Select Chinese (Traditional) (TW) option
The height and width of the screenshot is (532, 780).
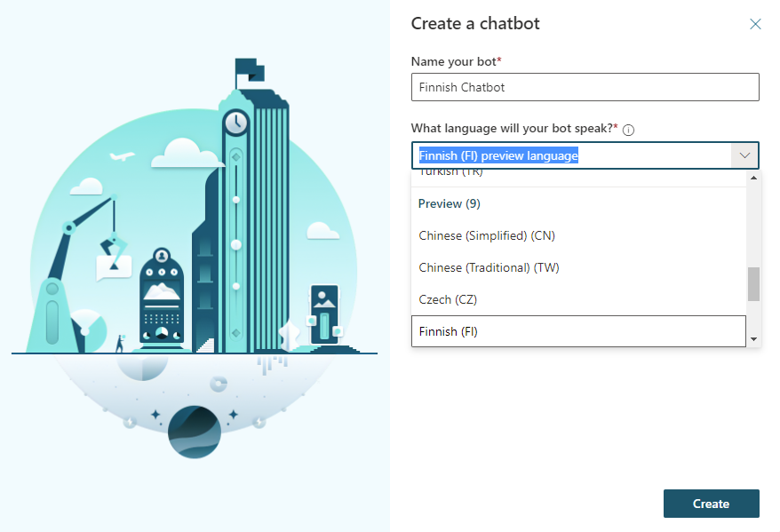578,267
